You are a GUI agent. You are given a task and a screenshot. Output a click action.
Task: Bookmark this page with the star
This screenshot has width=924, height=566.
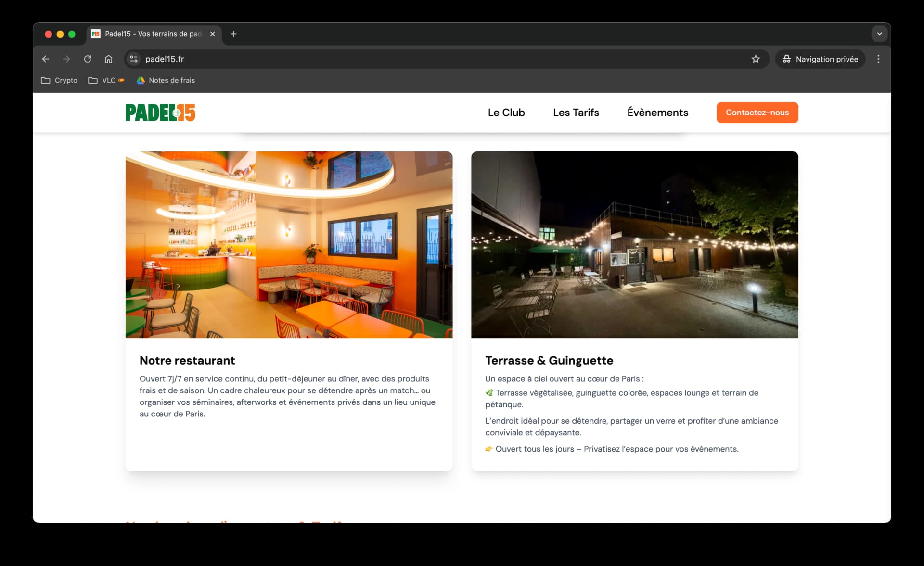(x=756, y=59)
